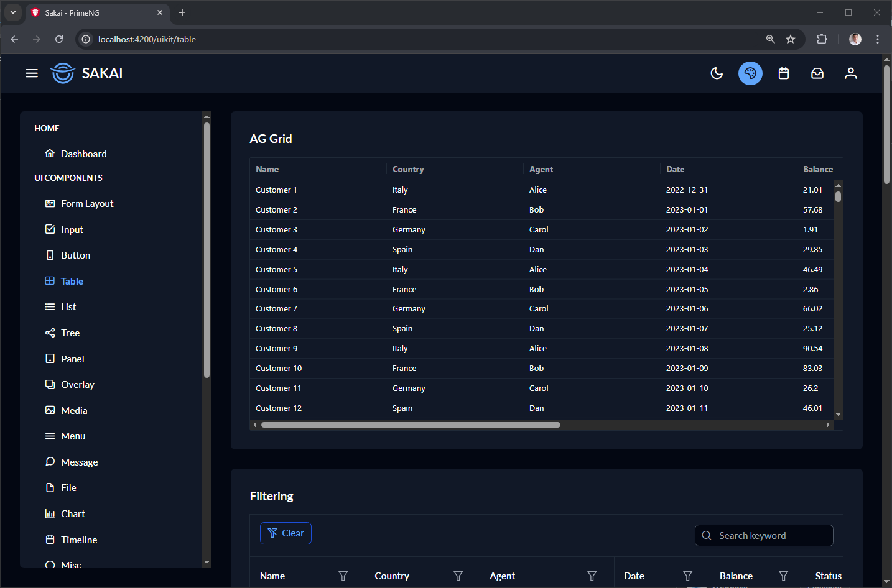Bookmark this page with the star
892x588 pixels.
[x=791, y=39]
